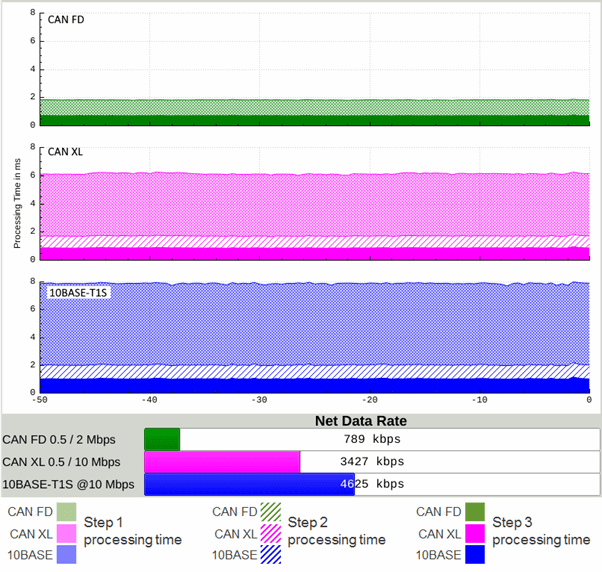The width and height of the screenshot is (602, 572).
Task: Click the 'Net Data Rate' heading
Action: click(x=362, y=421)
